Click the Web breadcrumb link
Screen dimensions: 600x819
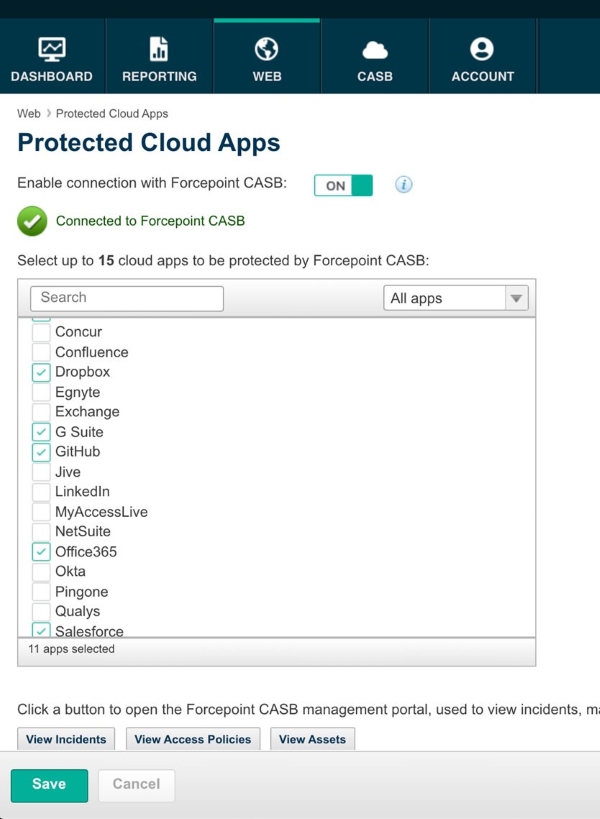coord(29,114)
